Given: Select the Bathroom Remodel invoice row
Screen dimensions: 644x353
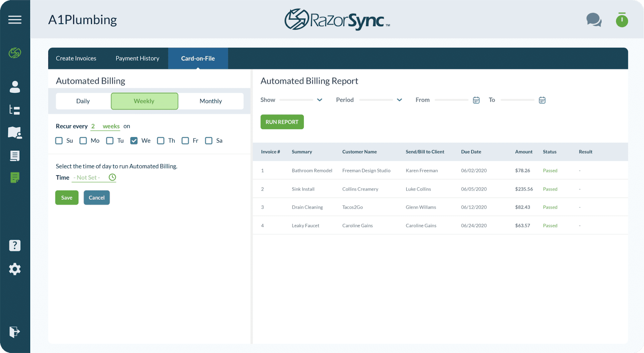Looking at the screenshot, I should [440, 170].
